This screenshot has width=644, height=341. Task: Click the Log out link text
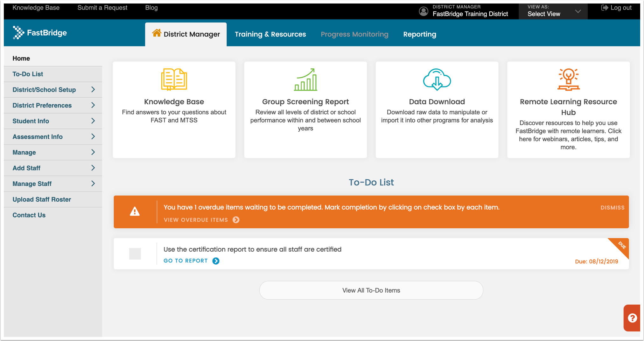point(621,8)
